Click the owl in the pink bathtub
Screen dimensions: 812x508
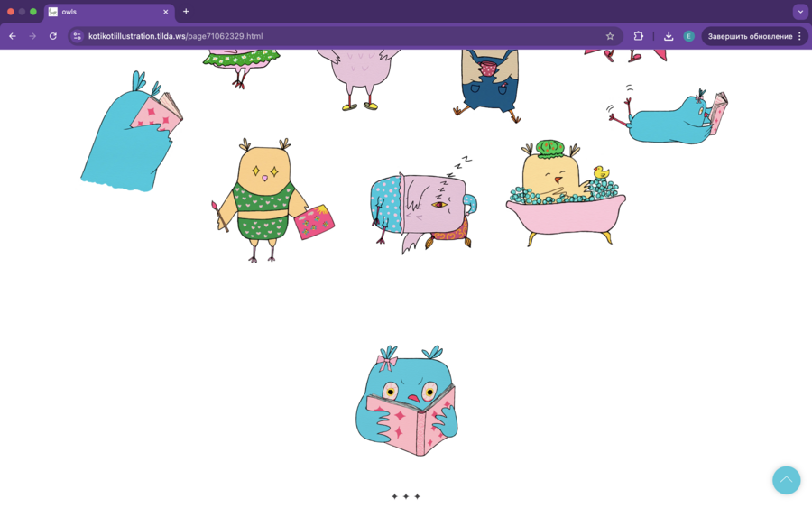(x=566, y=192)
